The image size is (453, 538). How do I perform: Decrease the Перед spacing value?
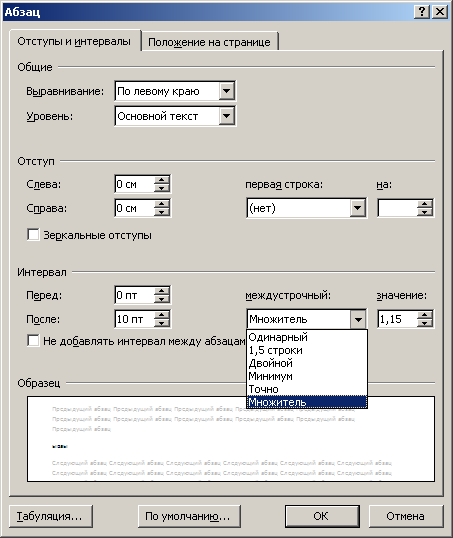tap(162, 299)
